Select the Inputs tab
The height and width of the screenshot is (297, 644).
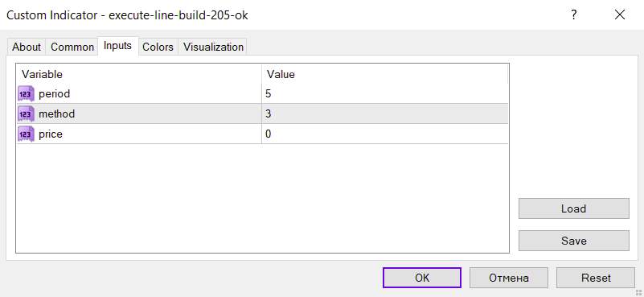tap(118, 46)
